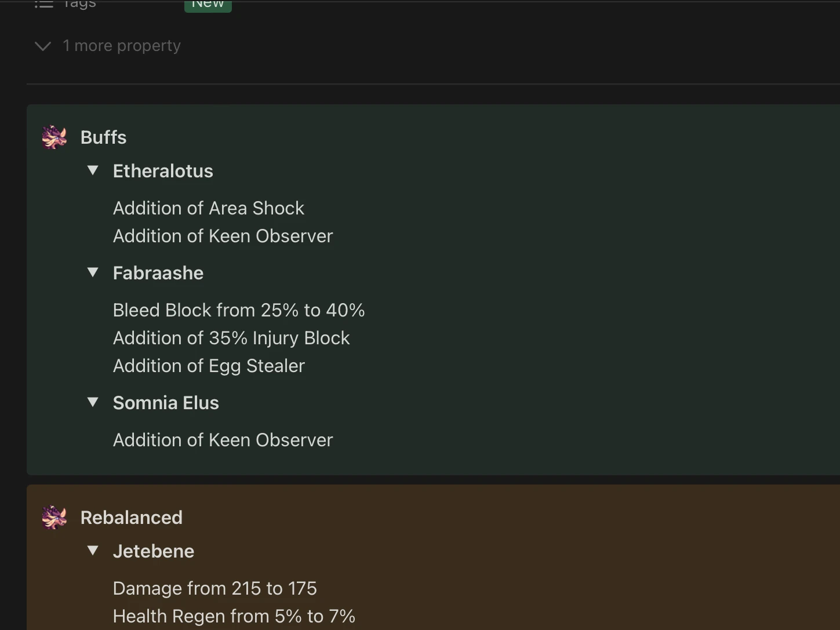Collapse the Etheralotus toggle
840x630 pixels.
pyautogui.click(x=93, y=170)
